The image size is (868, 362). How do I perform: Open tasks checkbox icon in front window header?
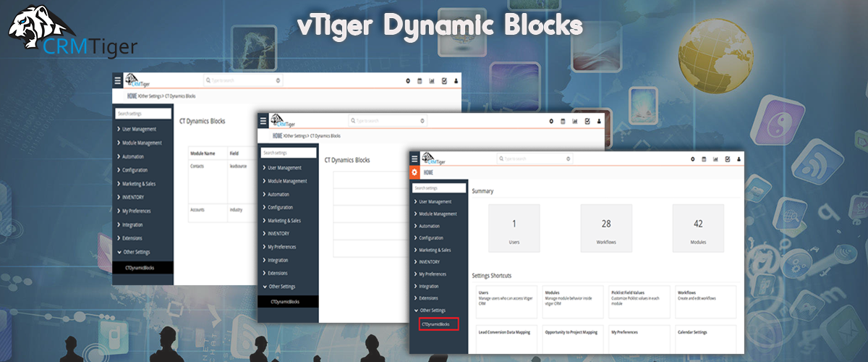point(728,159)
